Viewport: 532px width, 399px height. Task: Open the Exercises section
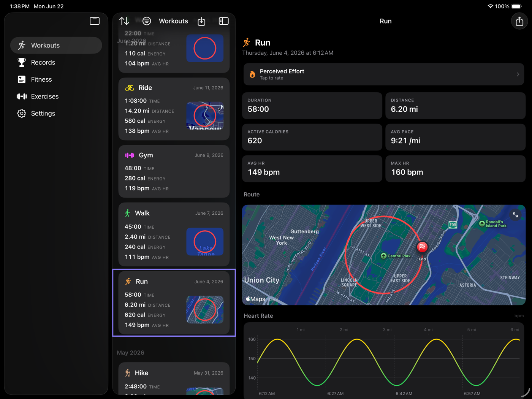56,97
